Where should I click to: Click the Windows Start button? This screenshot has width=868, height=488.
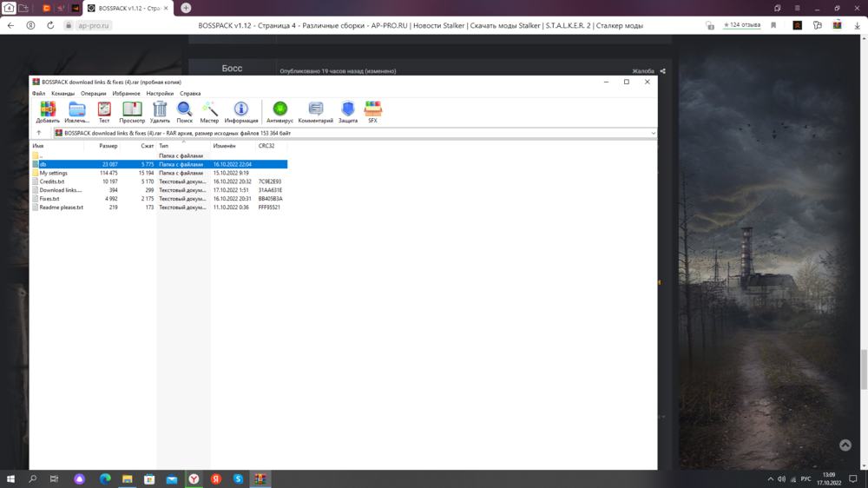pos(10,479)
